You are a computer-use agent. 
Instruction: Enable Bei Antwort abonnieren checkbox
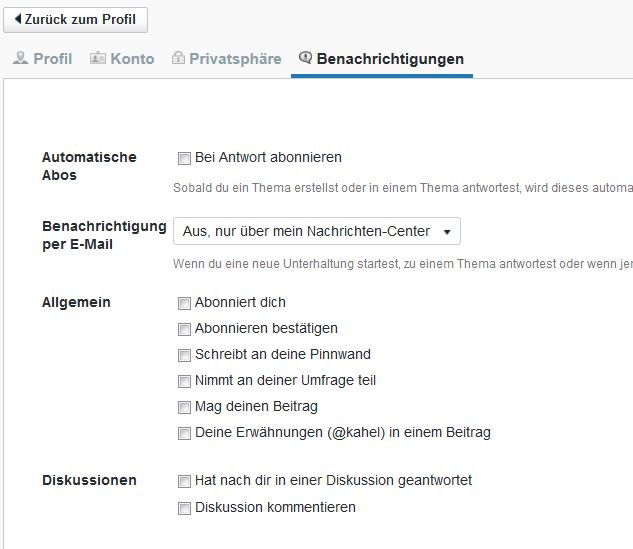coord(184,158)
